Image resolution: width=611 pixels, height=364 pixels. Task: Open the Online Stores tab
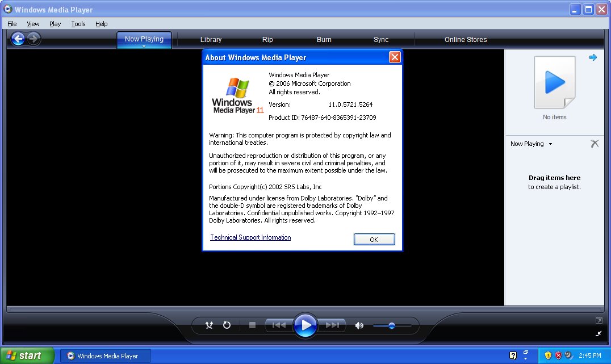[466, 40]
